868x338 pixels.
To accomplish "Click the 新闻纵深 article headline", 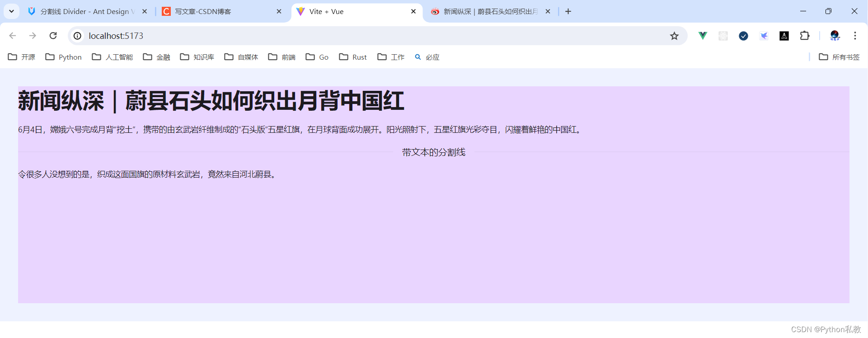I will [211, 100].
